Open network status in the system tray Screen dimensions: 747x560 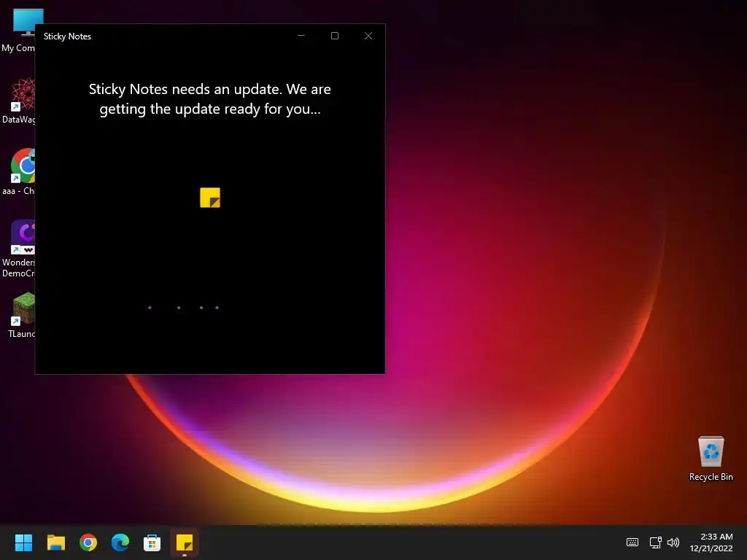click(656, 542)
